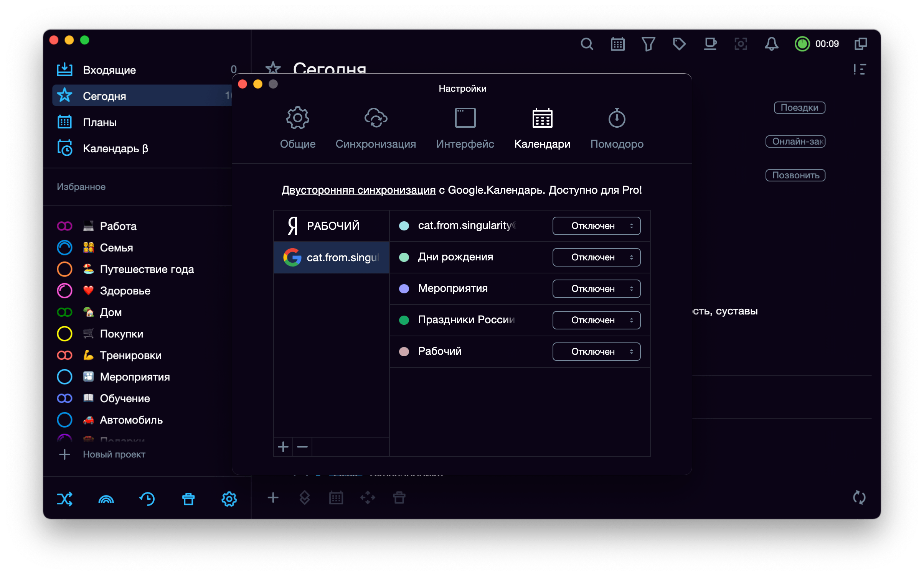Click the star icon beside Сегодня heading
The image size is (924, 576).
click(x=273, y=69)
